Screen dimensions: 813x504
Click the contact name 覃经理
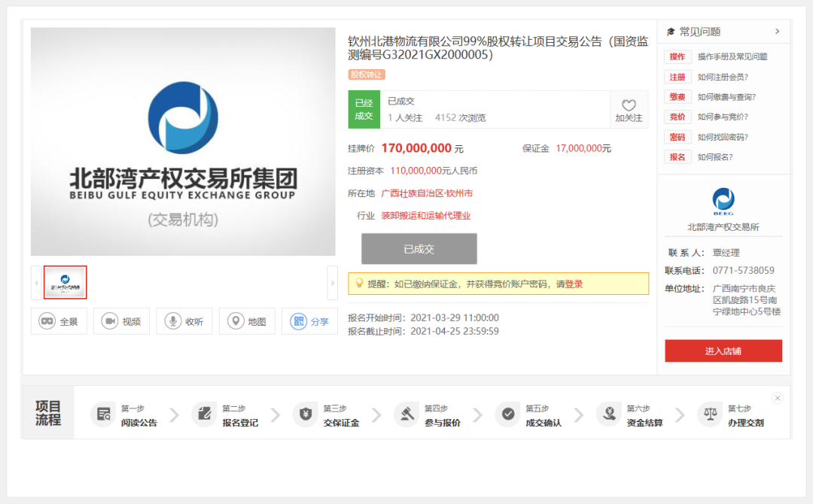click(x=726, y=253)
